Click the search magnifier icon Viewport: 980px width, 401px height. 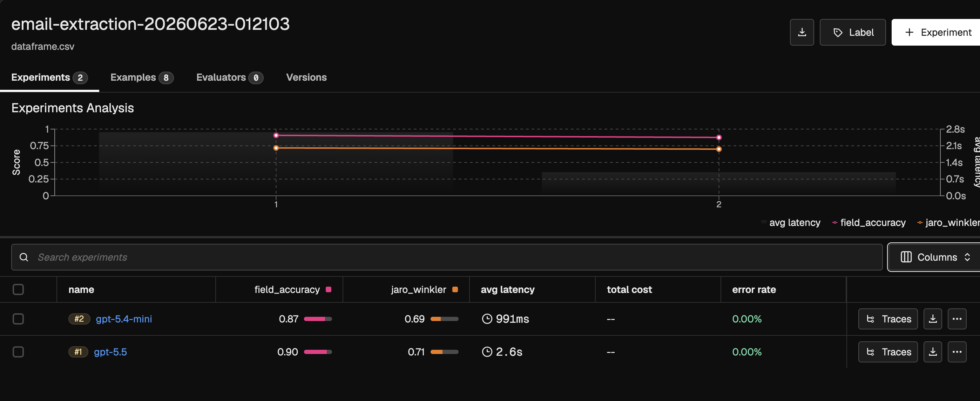click(24, 258)
